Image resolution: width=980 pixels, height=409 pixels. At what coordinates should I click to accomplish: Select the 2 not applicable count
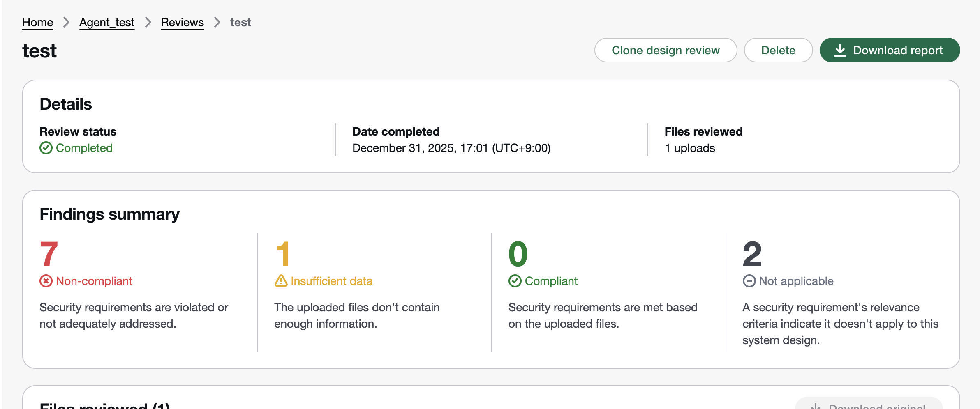(752, 254)
